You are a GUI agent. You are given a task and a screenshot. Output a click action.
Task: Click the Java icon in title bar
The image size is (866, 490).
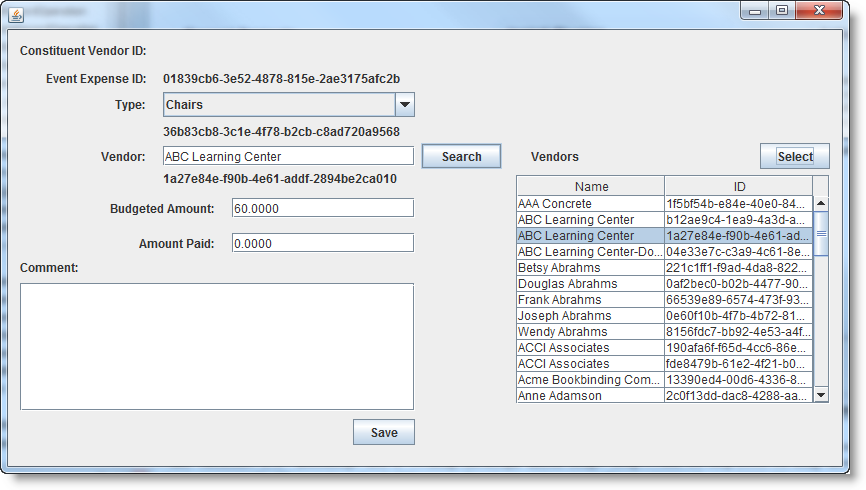16,15
